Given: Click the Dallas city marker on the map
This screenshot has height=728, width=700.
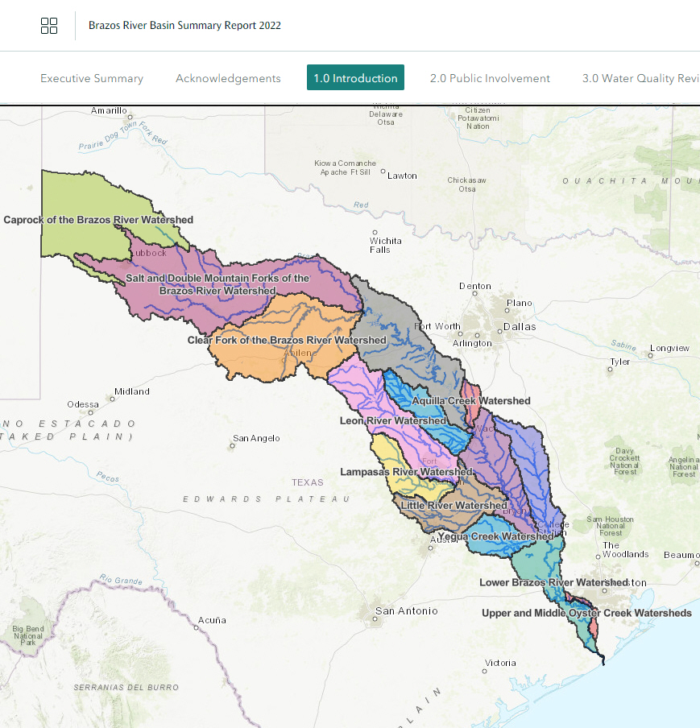Looking at the screenshot, I should coord(519,327).
